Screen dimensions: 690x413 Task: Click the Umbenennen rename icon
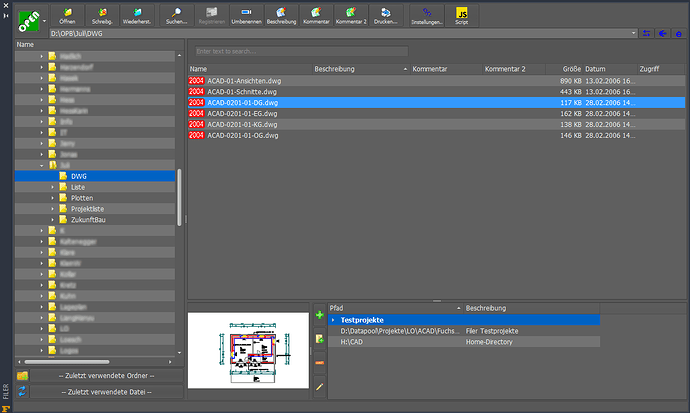[x=246, y=14]
